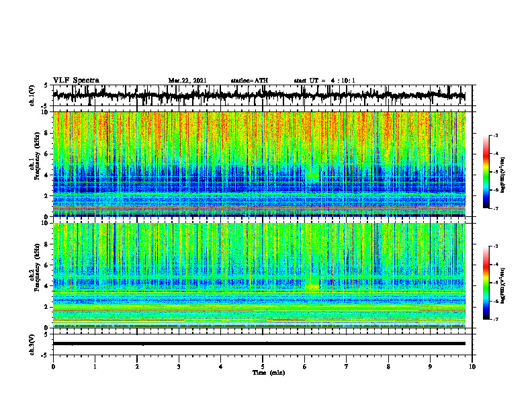This screenshot has height=411, width=532.
Task: Click the "VLF Spectra" title text
Action: 76,81
